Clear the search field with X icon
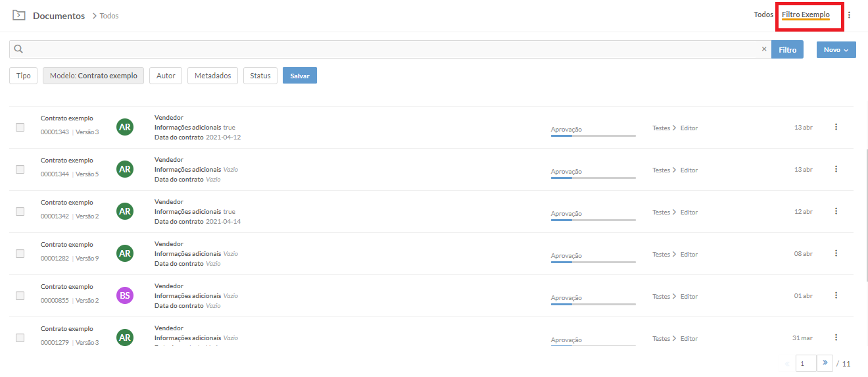Screen dimensions: 868x377 point(764,49)
